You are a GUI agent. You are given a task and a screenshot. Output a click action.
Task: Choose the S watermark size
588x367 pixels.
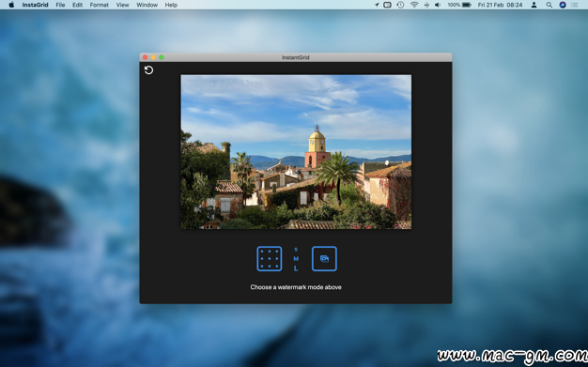click(x=296, y=250)
